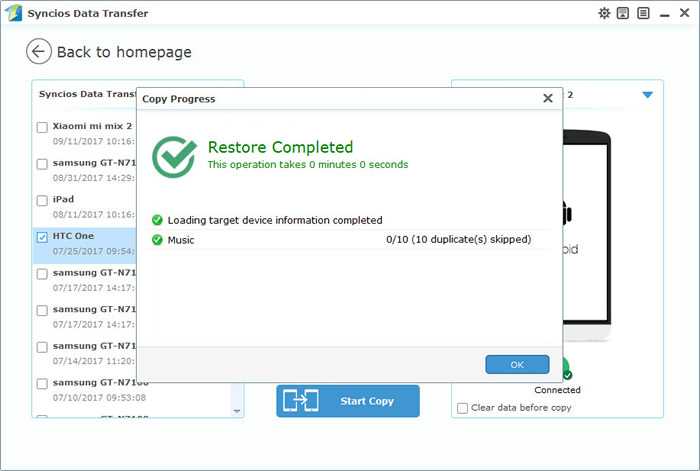Image resolution: width=700 pixels, height=471 pixels.
Task: Check the samsung backup dated 08/31/2017
Action: 42,164
